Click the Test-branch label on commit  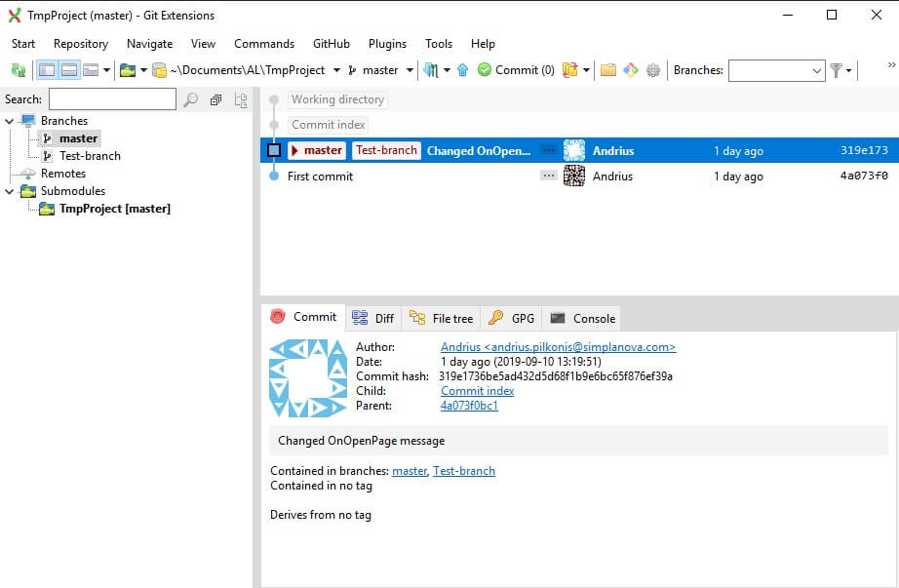click(386, 150)
